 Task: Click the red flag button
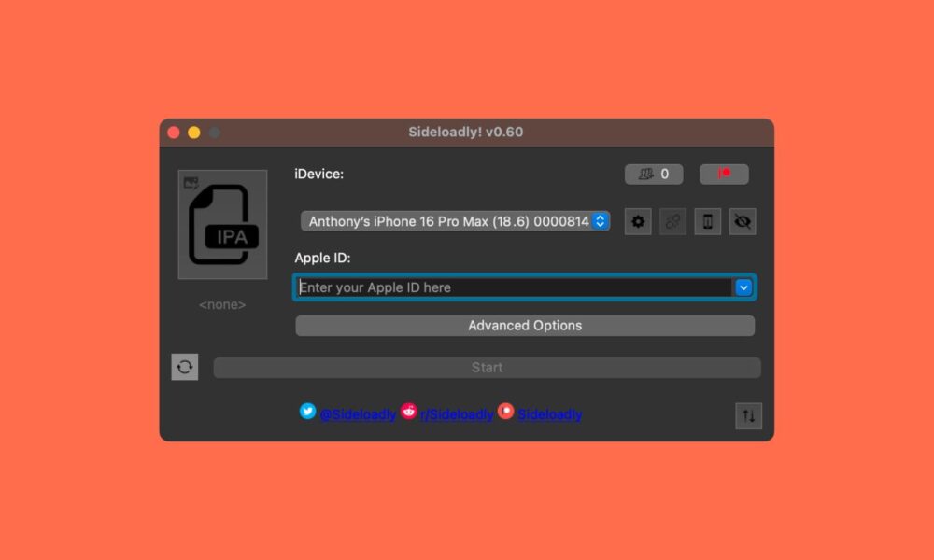[x=724, y=175]
